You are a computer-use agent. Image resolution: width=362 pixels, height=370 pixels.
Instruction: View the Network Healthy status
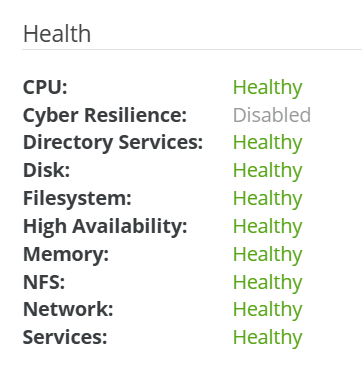267,310
